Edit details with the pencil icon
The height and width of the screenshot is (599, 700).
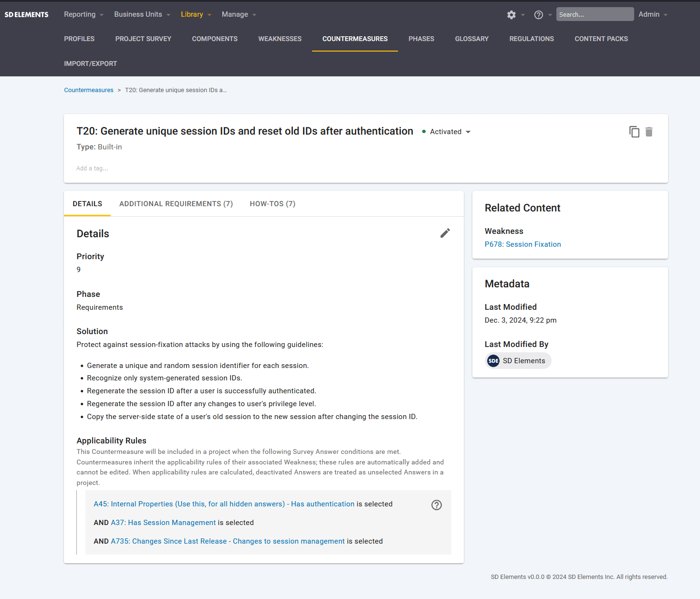(445, 233)
